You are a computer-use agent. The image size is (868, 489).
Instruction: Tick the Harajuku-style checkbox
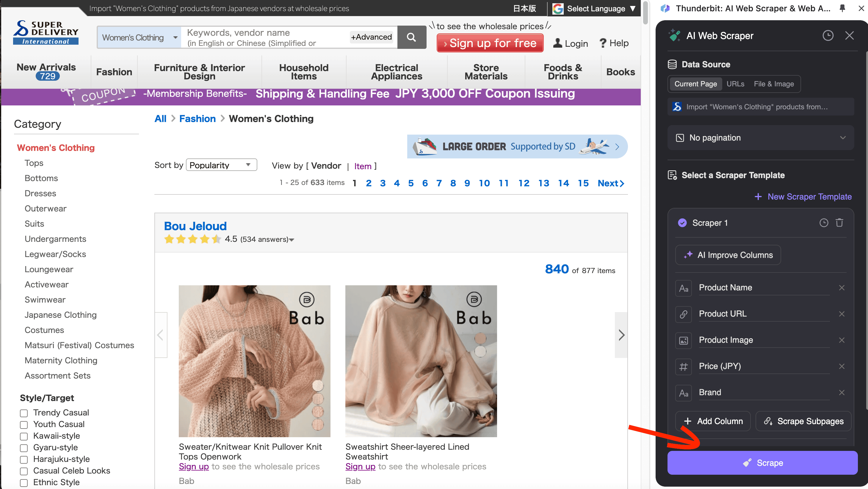click(23, 460)
